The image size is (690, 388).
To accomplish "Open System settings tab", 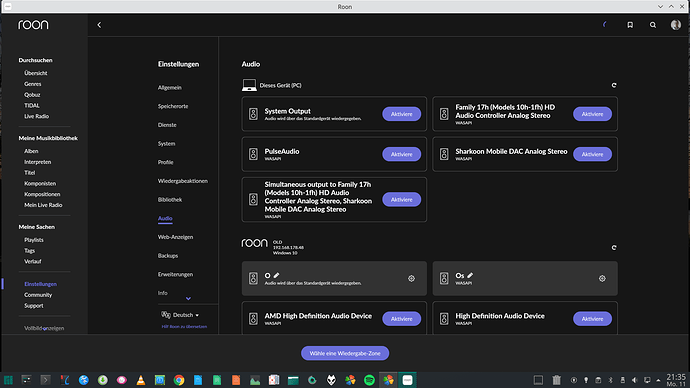I will 166,144.
